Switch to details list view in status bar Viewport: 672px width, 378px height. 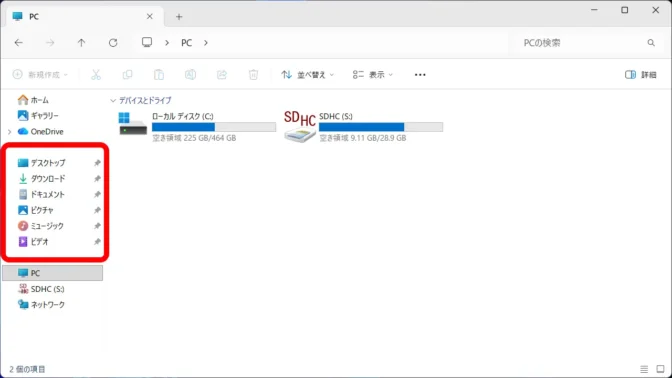[644, 369]
